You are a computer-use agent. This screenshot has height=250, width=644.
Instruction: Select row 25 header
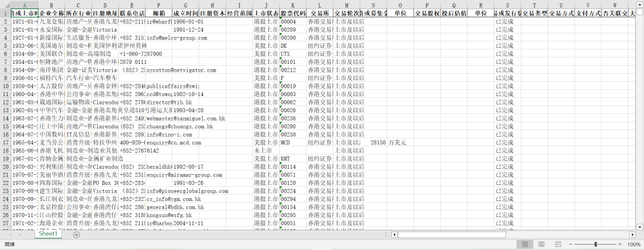(5, 207)
